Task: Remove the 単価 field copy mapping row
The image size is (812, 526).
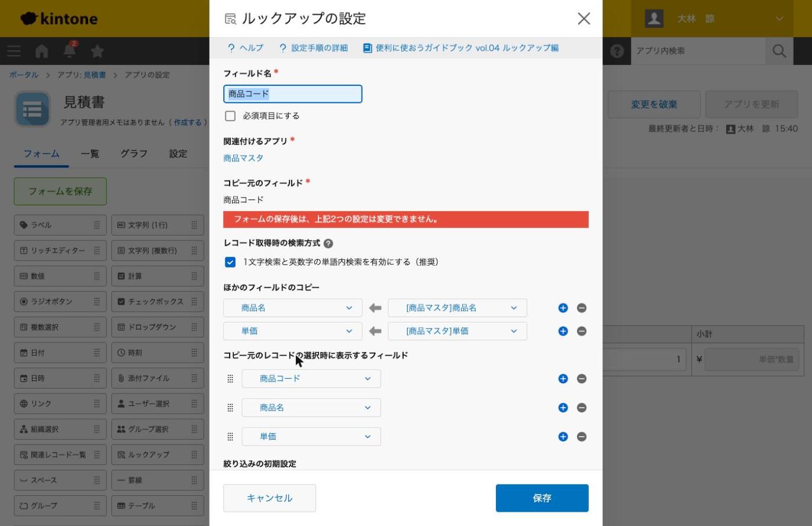Action: pyautogui.click(x=582, y=331)
